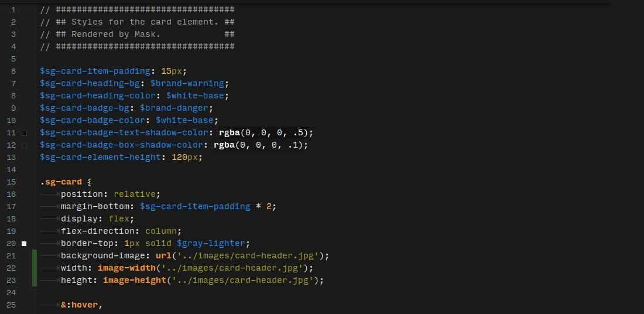The height and width of the screenshot is (314, 644).
Task: Click the 'display' property
Action: coord(79,219)
